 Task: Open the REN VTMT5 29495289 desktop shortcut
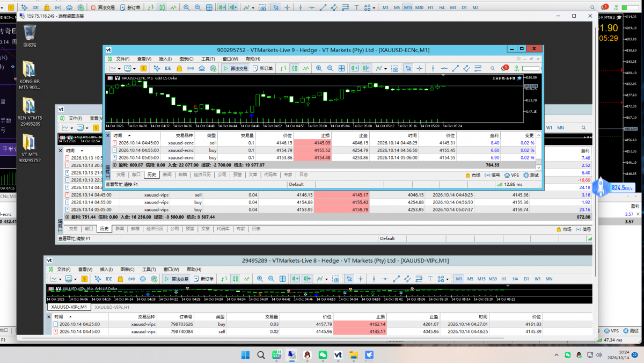29,112
